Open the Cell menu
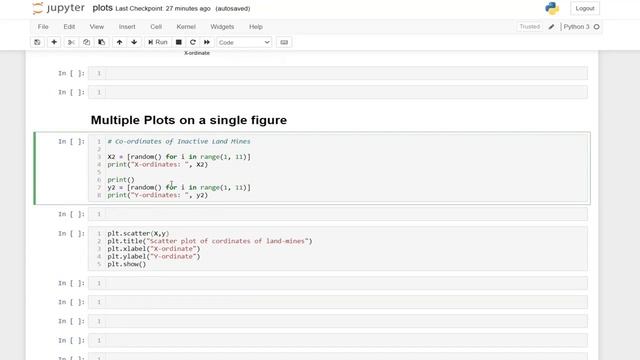640x360 pixels. click(x=156, y=27)
